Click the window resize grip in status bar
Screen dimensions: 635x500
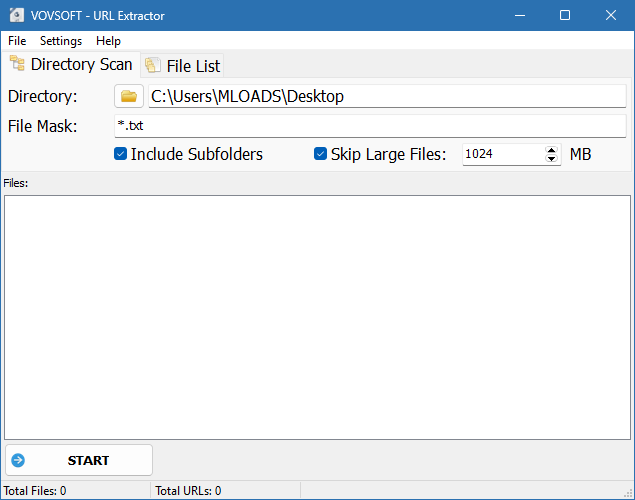(628, 493)
